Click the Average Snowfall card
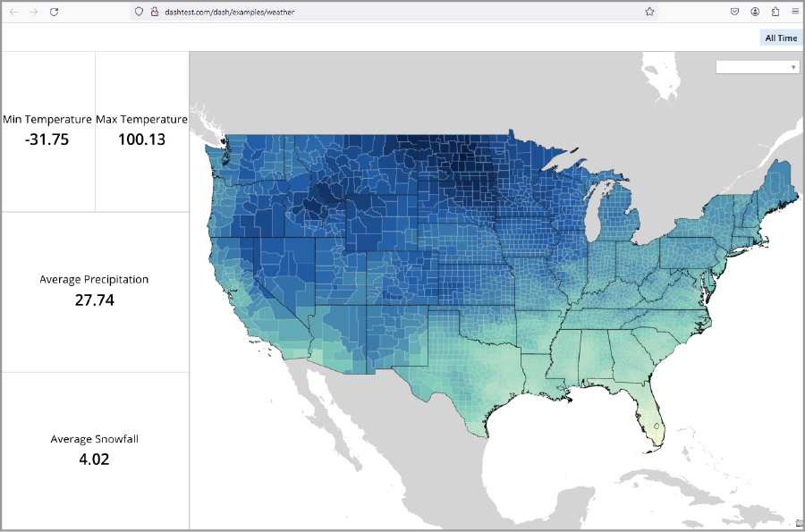805x532 pixels. (94, 450)
